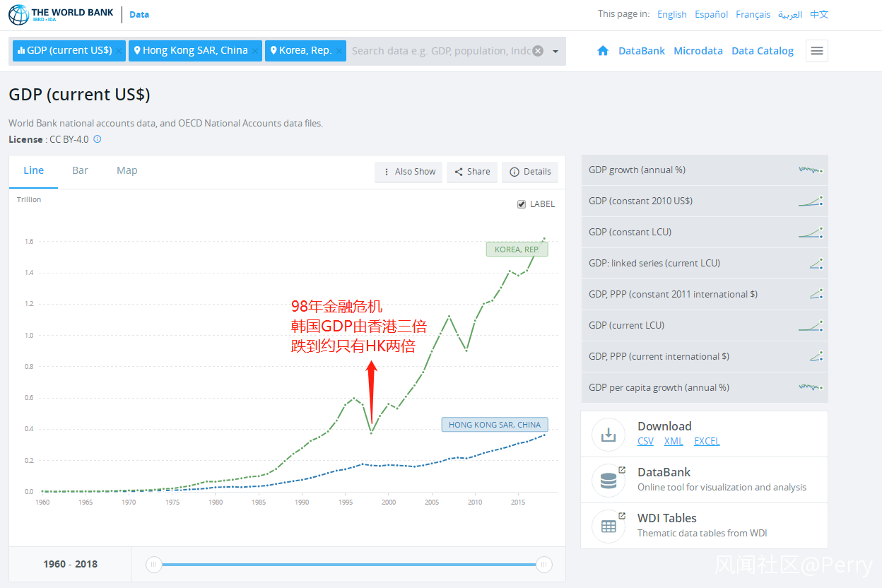This screenshot has width=882, height=588.
Task: Click the Data header link
Action: [x=139, y=14]
